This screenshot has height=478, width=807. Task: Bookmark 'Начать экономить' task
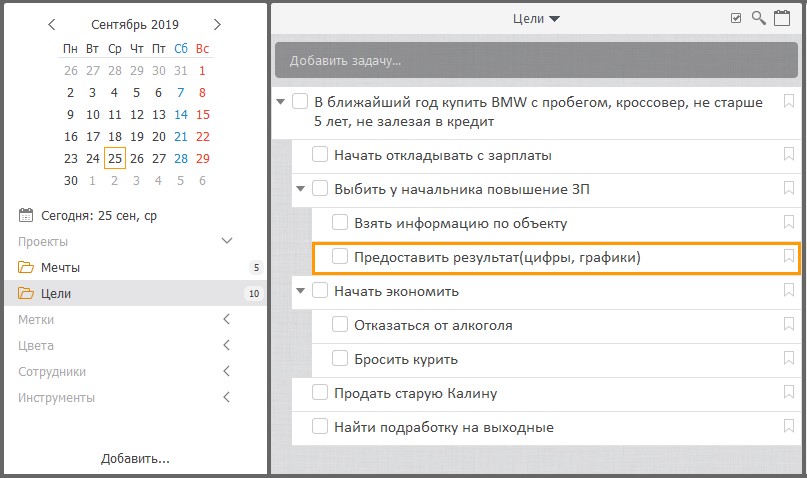click(x=788, y=290)
